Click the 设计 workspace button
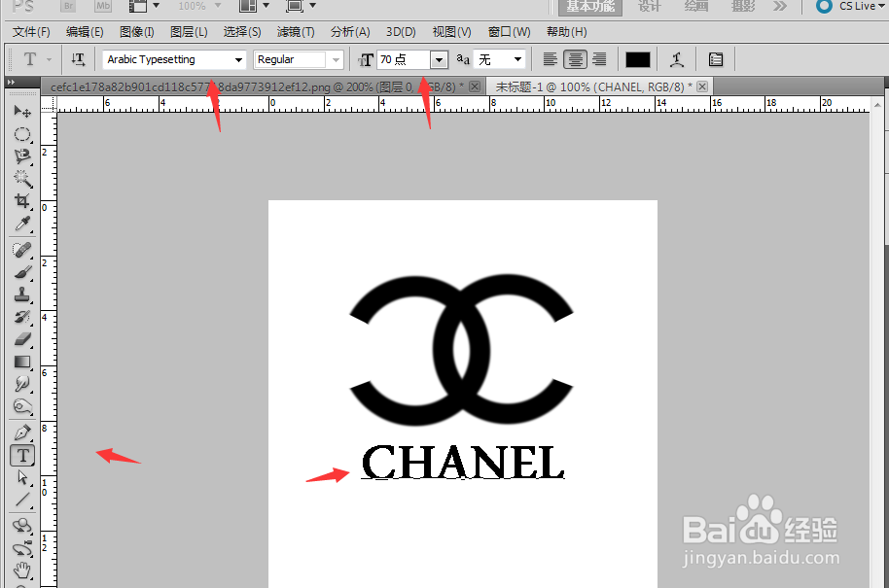This screenshot has width=889, height=588. [x=649, y=8]
